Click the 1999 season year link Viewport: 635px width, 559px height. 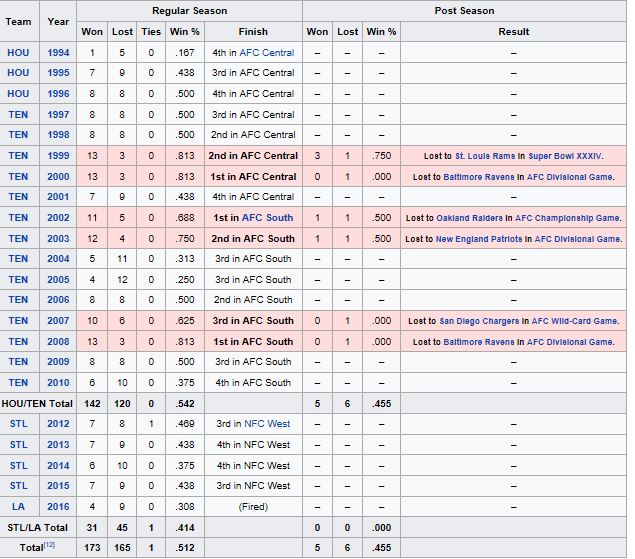(x=59, y=156)
